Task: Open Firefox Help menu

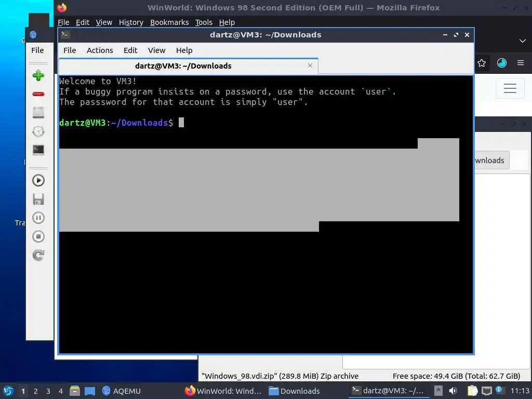Action: (227, 22)
